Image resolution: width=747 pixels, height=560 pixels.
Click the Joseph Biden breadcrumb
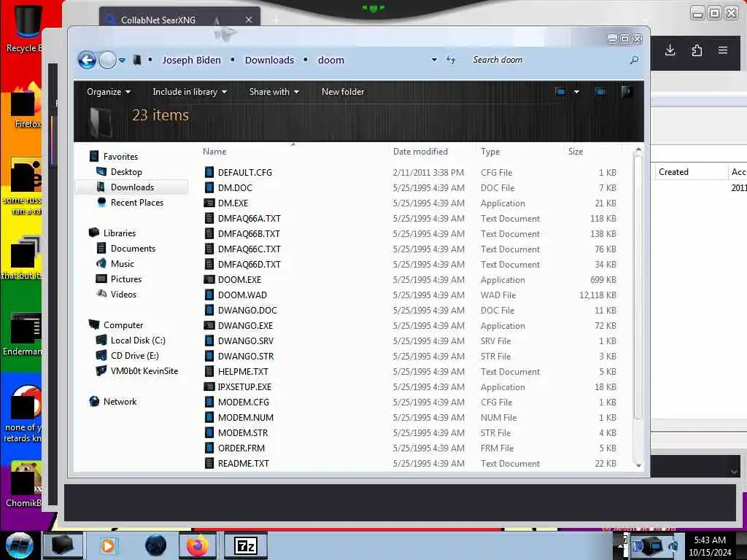(192, 60)
